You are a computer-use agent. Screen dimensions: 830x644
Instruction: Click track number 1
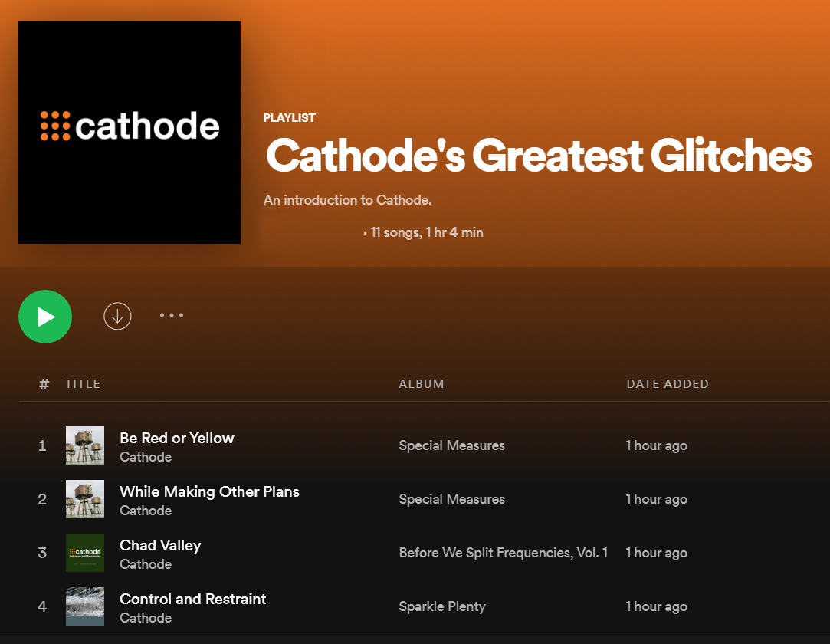tap(42, 446)
